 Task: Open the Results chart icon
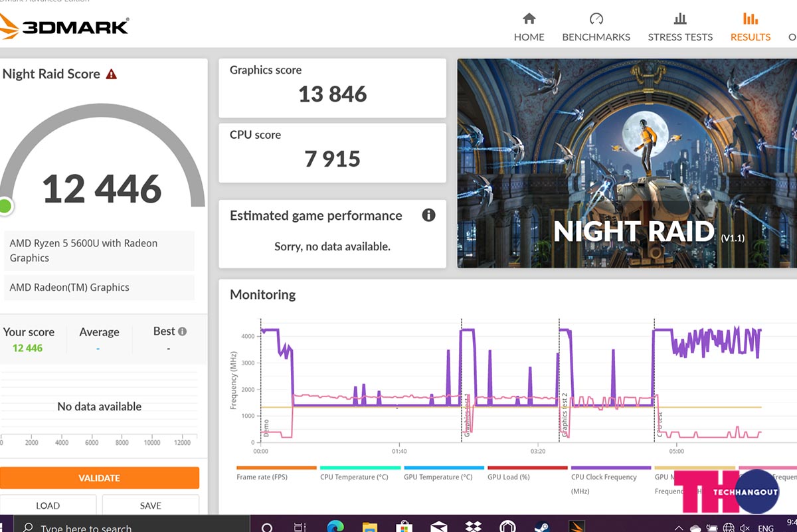tap(751, 19)
